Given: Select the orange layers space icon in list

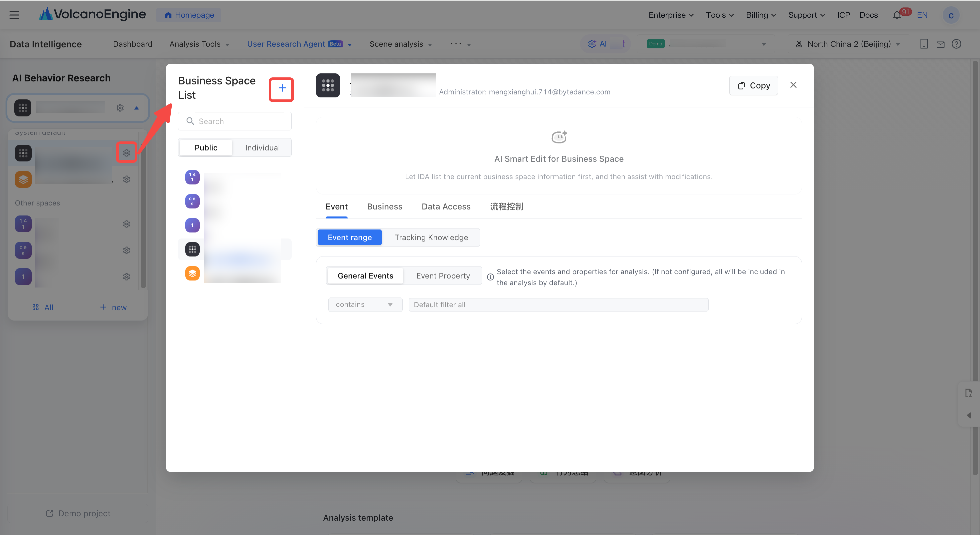Looking at the screenshot, I should coord(193,274).
